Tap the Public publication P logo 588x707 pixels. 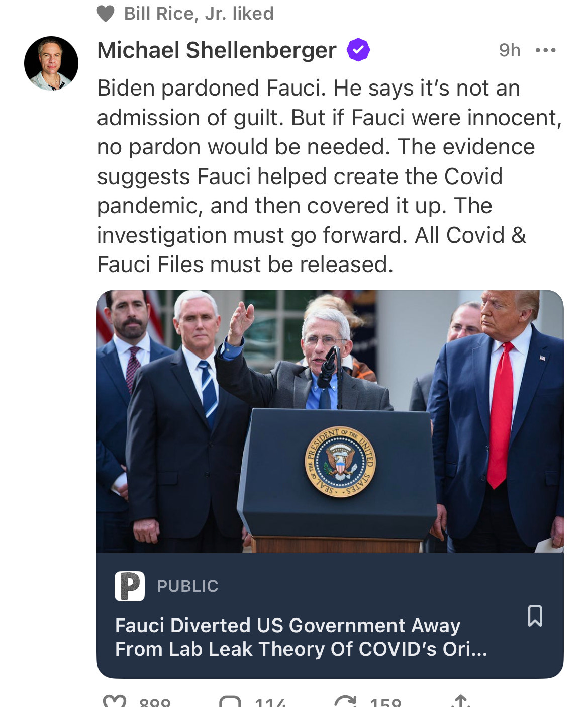point(130,586)
